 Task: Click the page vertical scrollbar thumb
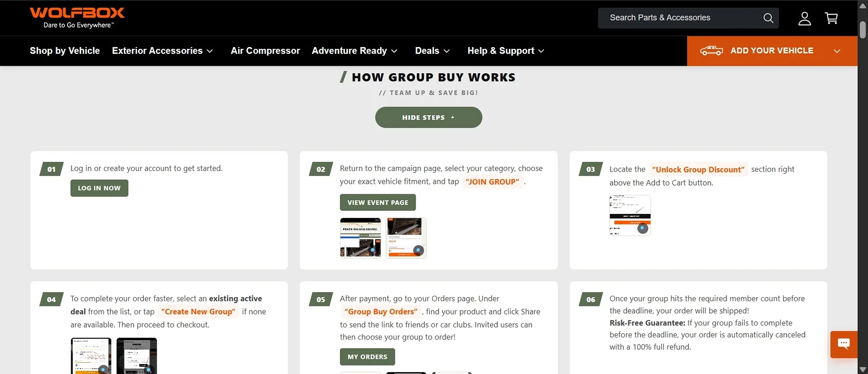(863, 30)
